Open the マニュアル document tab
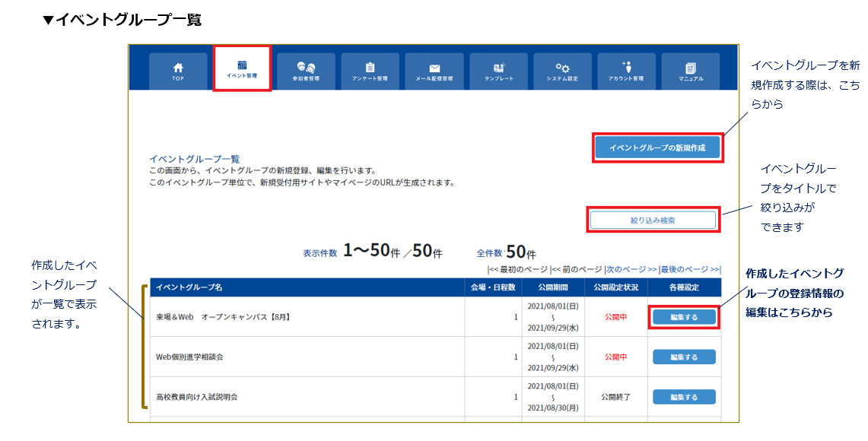868x441 pixels. tap(690, 71)
